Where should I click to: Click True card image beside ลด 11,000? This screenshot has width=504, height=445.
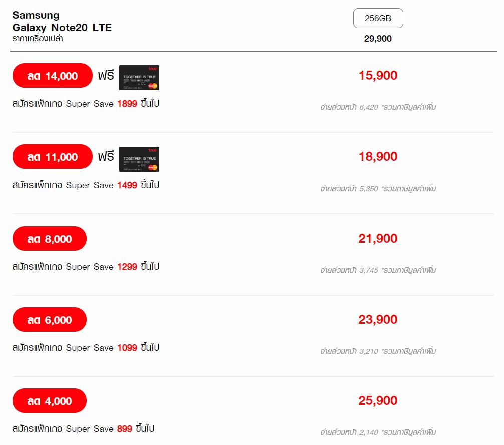coord(139,159)
